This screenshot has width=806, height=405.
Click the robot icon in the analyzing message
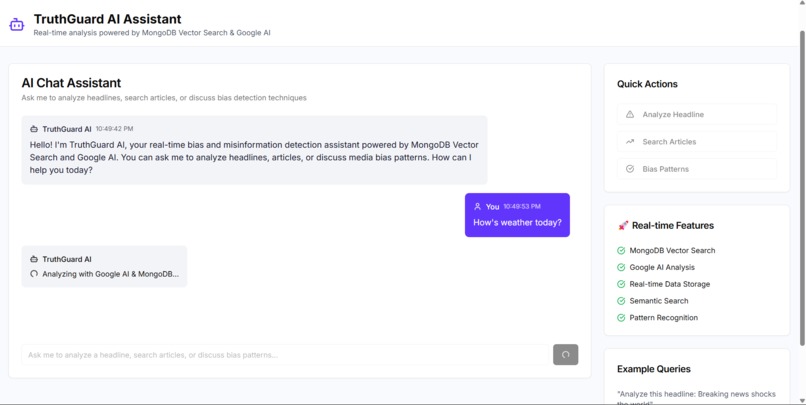(34, 260)
